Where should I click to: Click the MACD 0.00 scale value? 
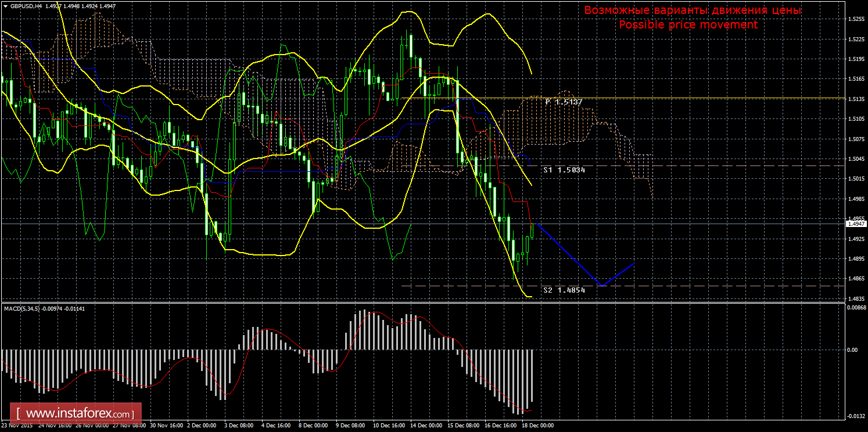(852, 350)
